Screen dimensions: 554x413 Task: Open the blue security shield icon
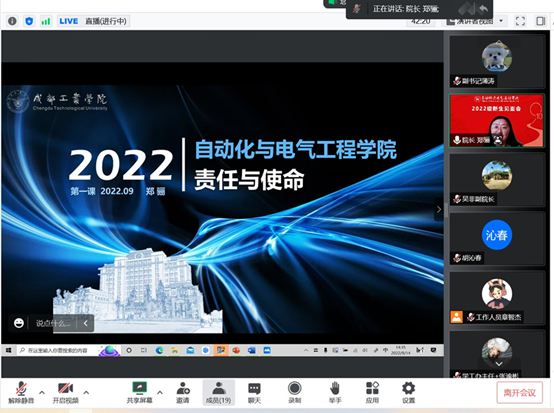[29, 21]
